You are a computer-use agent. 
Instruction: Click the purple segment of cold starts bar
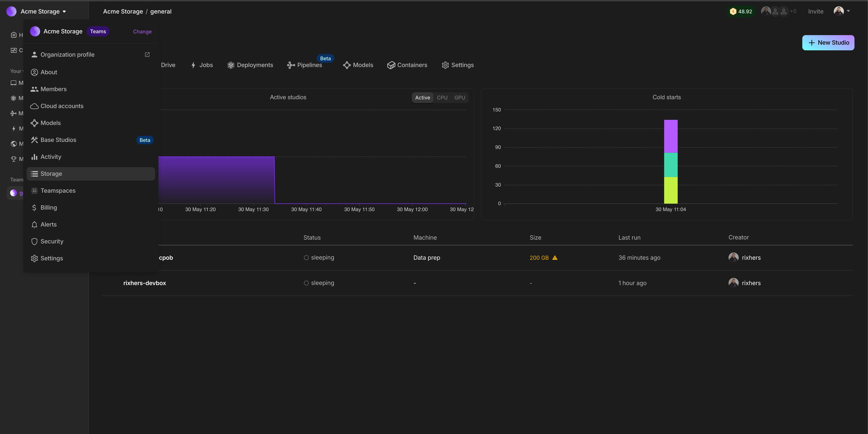(x=670, y=136)
